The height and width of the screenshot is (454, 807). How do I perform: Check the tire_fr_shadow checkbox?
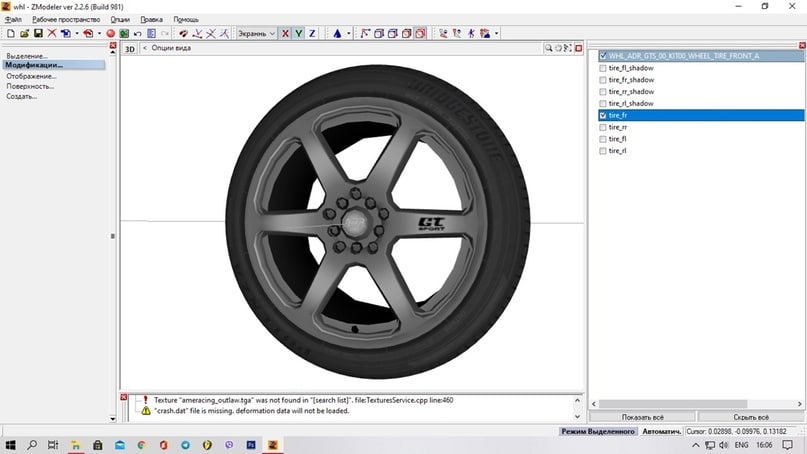click(603, 80)
